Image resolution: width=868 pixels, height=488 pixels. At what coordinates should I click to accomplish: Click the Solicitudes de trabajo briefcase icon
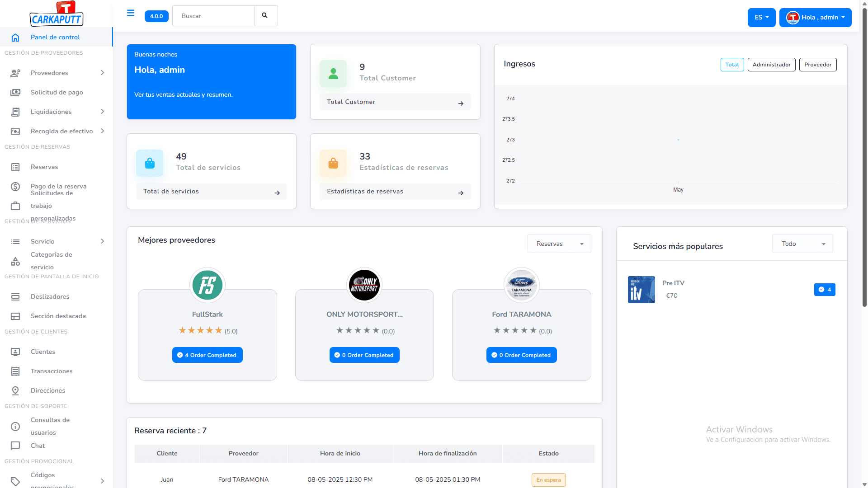[15, 206]
